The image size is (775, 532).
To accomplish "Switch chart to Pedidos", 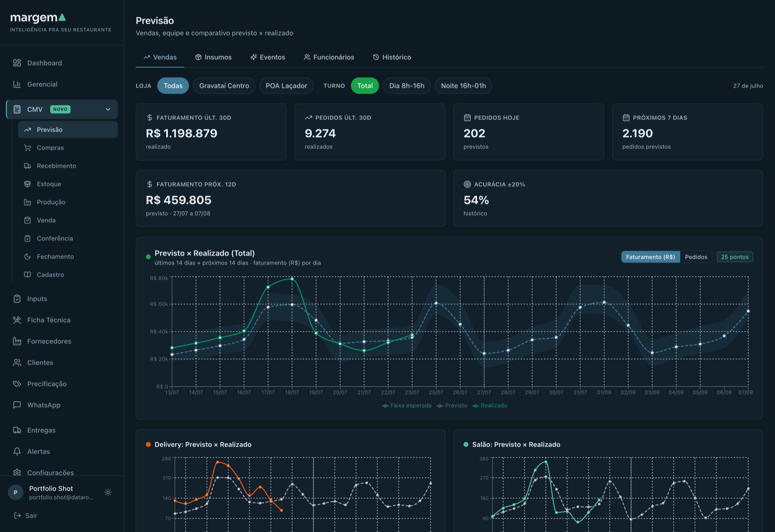I will (696, 257).
